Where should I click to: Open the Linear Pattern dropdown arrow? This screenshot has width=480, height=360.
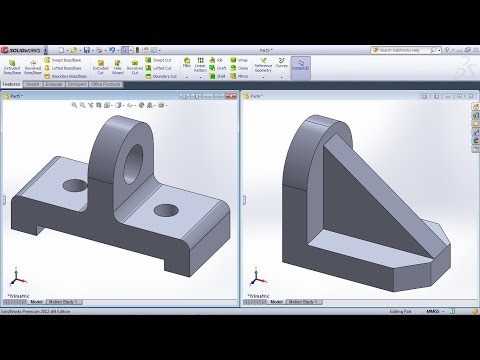[x=200, y=77]
